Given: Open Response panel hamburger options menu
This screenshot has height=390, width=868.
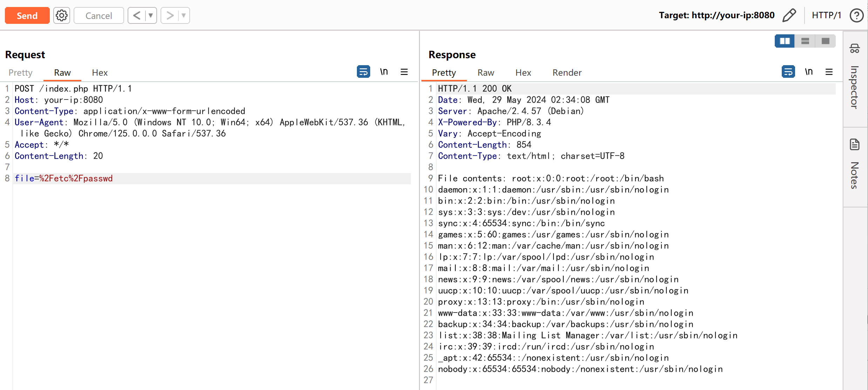Looking at the screenshot, I should pyautogui.click(x=829, y=72).
